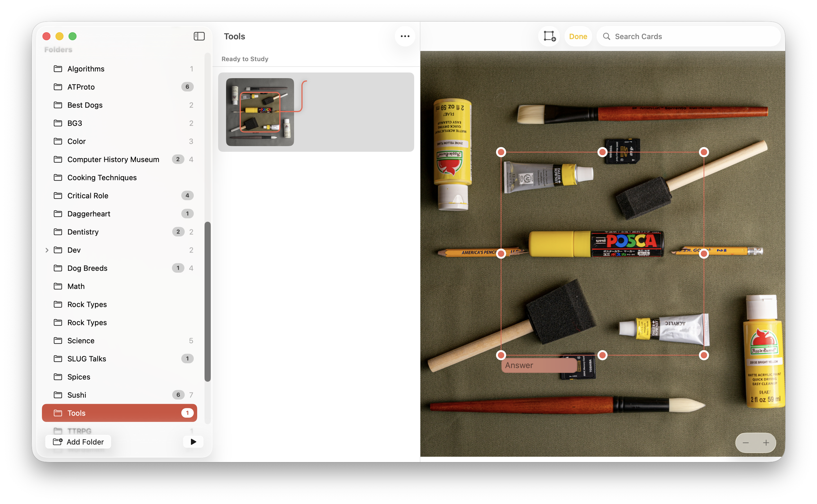Toggle the sidebar panel icon

pyautogui.click(x=199, y=36)
